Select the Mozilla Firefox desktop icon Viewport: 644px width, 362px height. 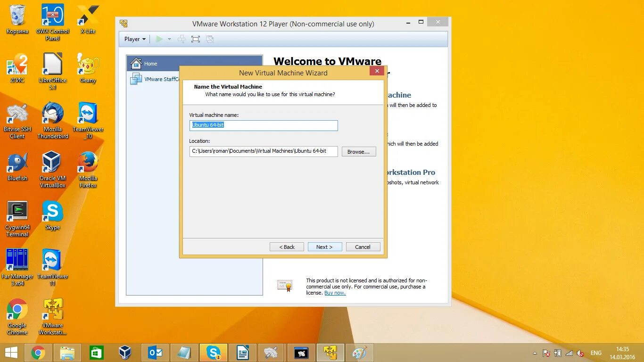tap(88, 170)
